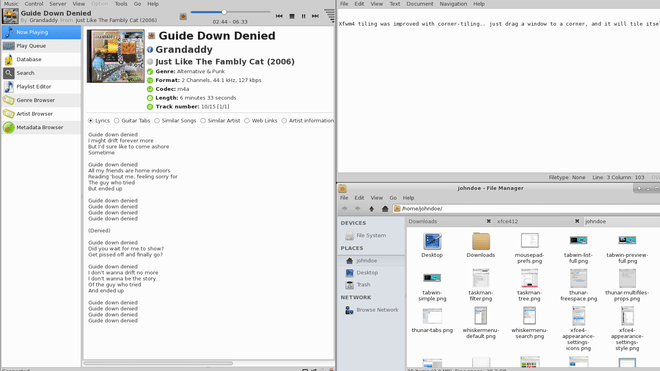Open the Tools menu in music player

pyautogui.click(x=121, y=4)
